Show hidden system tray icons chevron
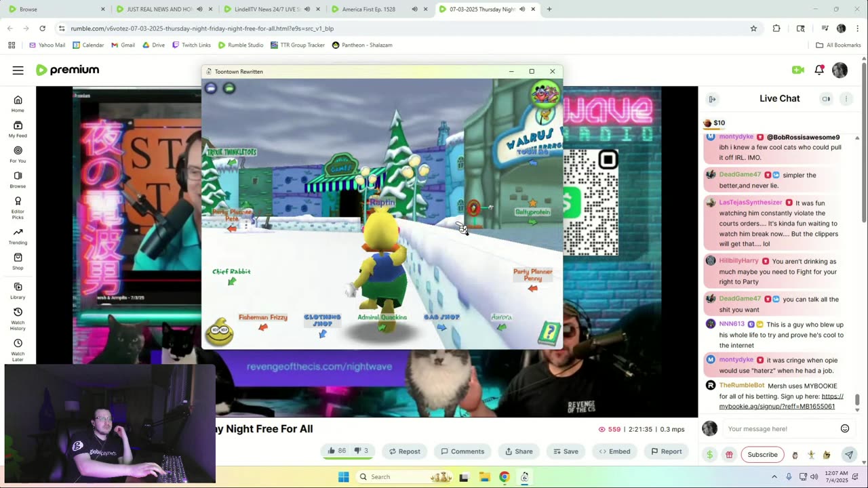 tap(774, 476)
